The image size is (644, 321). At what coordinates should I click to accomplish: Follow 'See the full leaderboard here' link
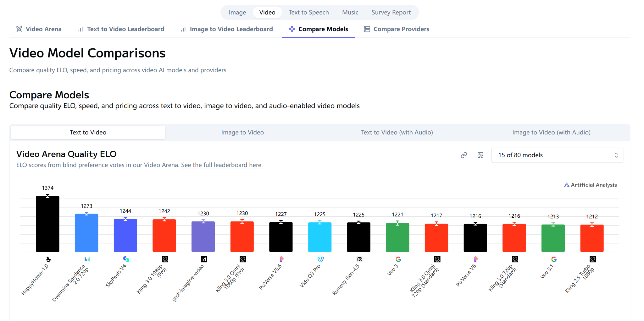point(222,165)
